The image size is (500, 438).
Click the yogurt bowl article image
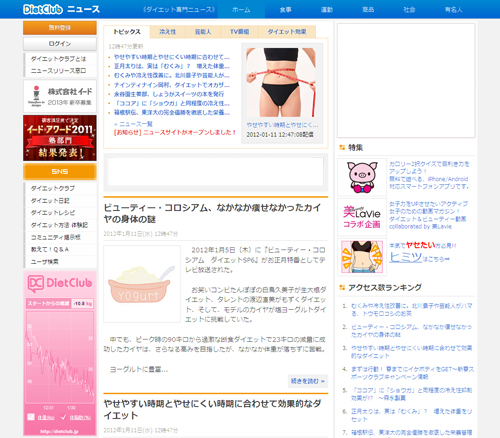(142, 284)
